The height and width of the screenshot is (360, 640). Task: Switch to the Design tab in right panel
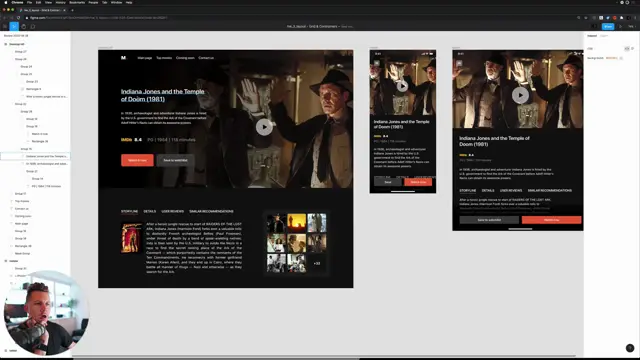point(592,36)
